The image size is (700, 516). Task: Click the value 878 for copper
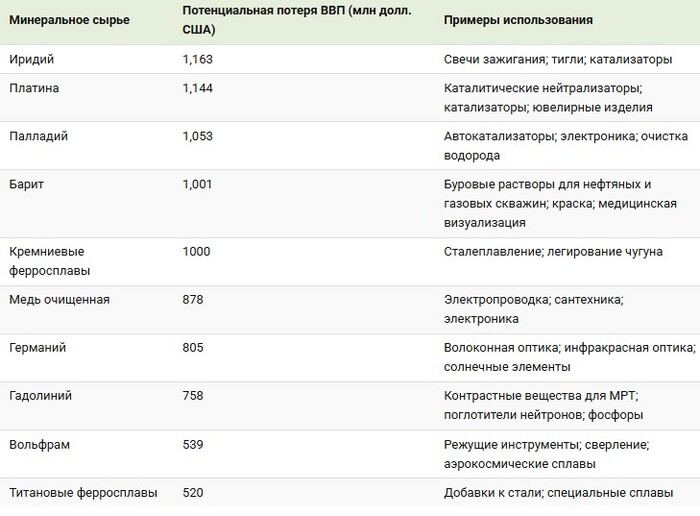tap(194, 299)
